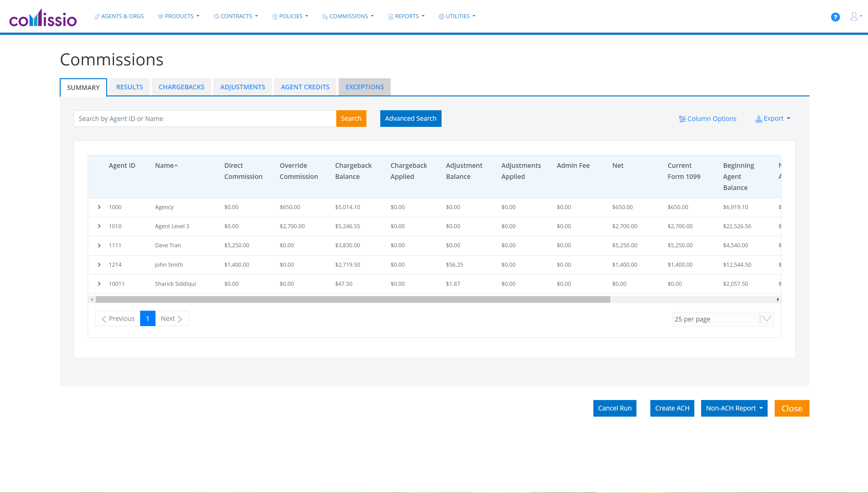The height and width of the screenshot is (493, 868).
Task: Expand row for john Smith
Action: 99,265
